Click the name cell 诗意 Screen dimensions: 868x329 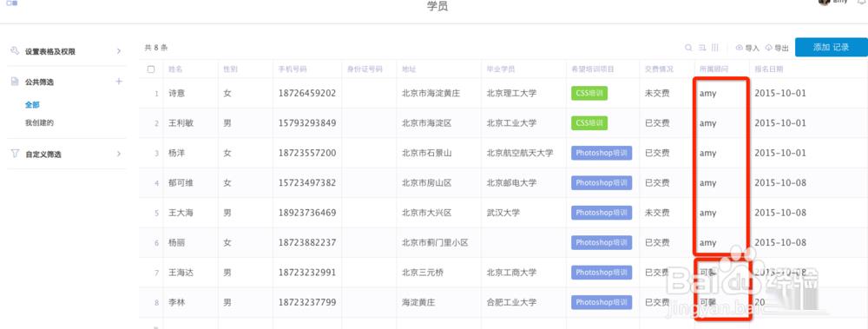tap(176, 93)
